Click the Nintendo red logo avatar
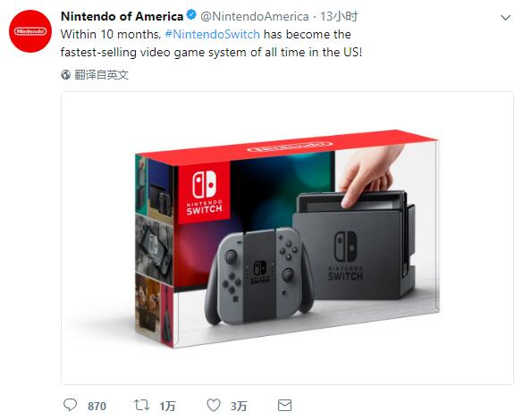 tap(30, 31)
